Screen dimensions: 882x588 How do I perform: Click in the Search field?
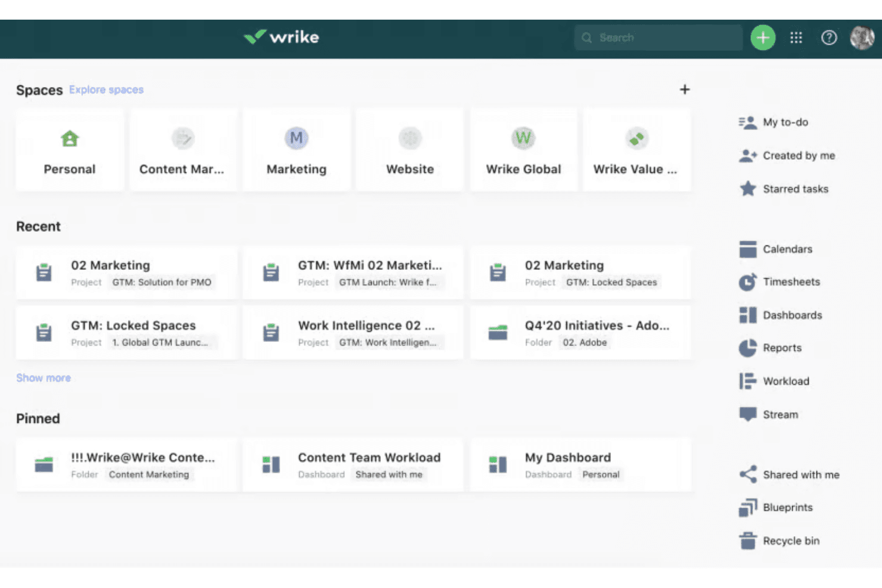point(659,38)
